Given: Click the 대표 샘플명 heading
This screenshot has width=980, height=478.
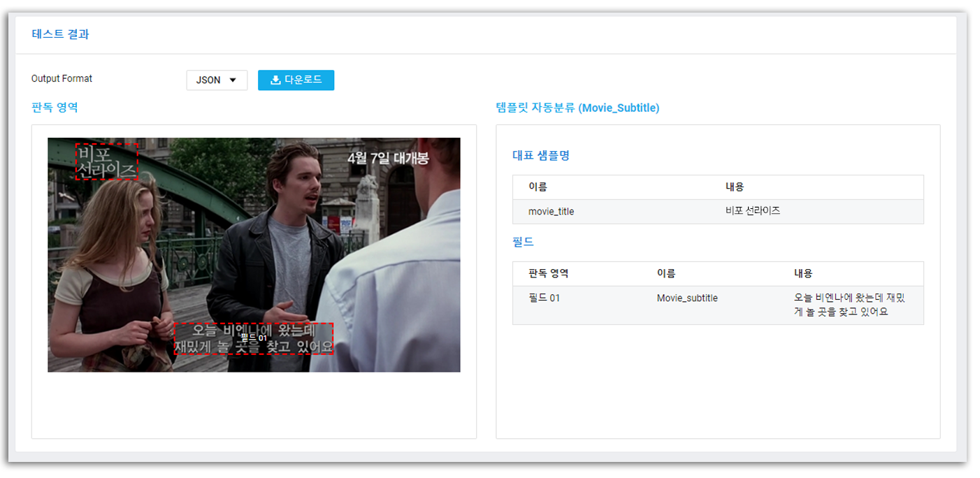Looking at the screenshot, I should click(540, 155).
